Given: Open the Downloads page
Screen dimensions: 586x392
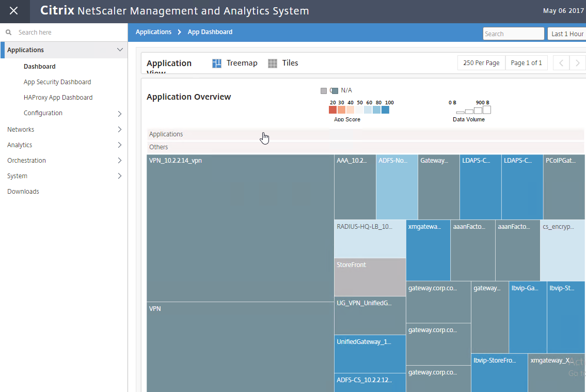Looking at the screenshot, I should 23,191.
